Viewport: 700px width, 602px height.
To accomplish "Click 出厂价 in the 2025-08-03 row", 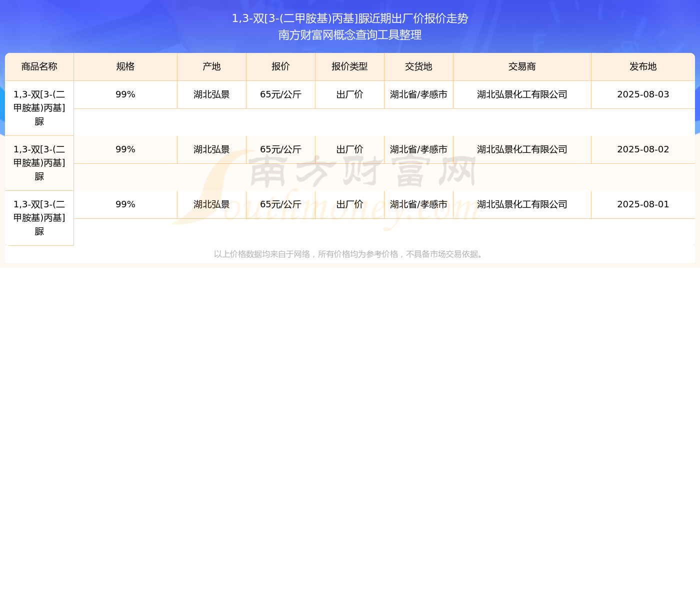I will tap(349, 94).
